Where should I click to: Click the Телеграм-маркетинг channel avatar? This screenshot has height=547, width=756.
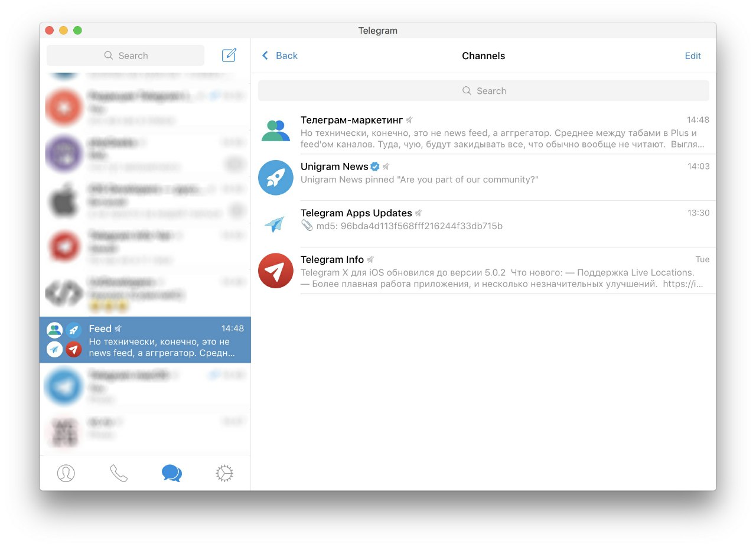click(x=276, y=131)
